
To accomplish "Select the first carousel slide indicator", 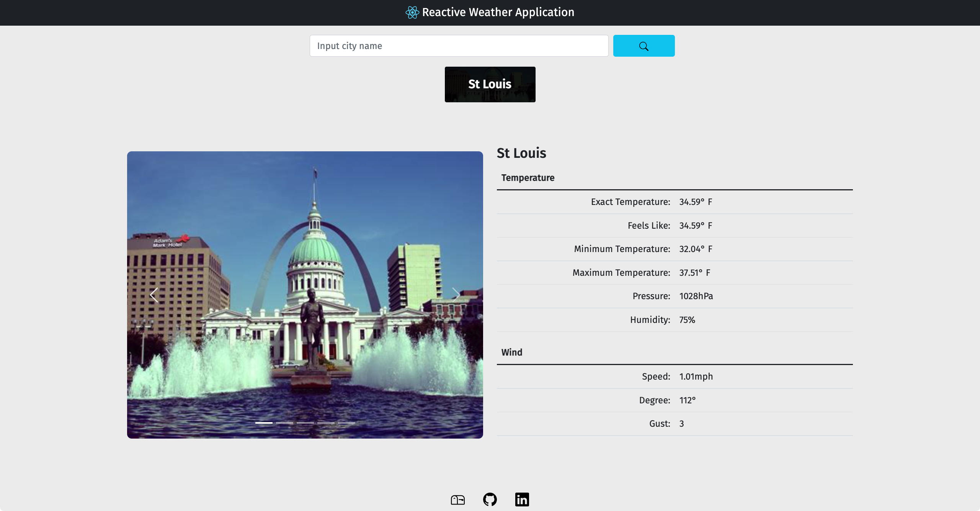I will pyautogui.click(x=264, y=423).
